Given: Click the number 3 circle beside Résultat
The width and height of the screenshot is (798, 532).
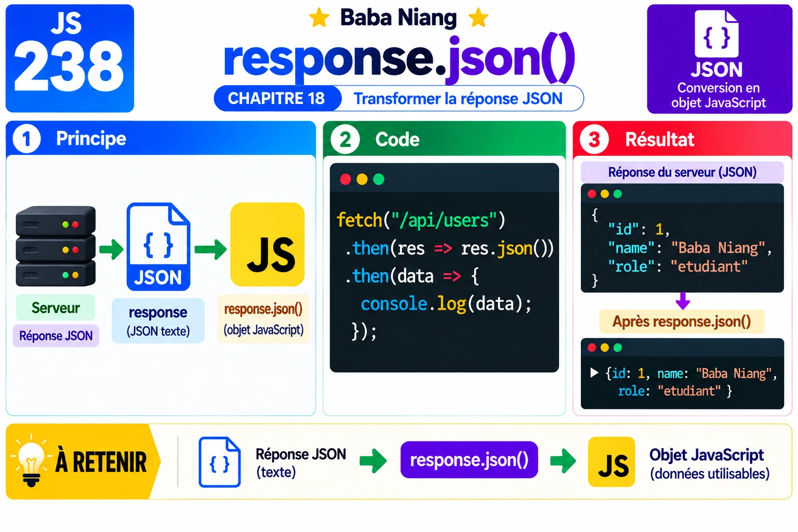Looking at the screenshot, I should [594, 139].
